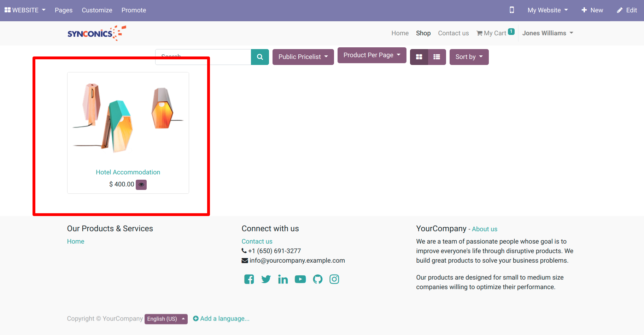Open the Hotel Accommodation product link
This screenshot has width=644, height=335.
click(128, 172)
